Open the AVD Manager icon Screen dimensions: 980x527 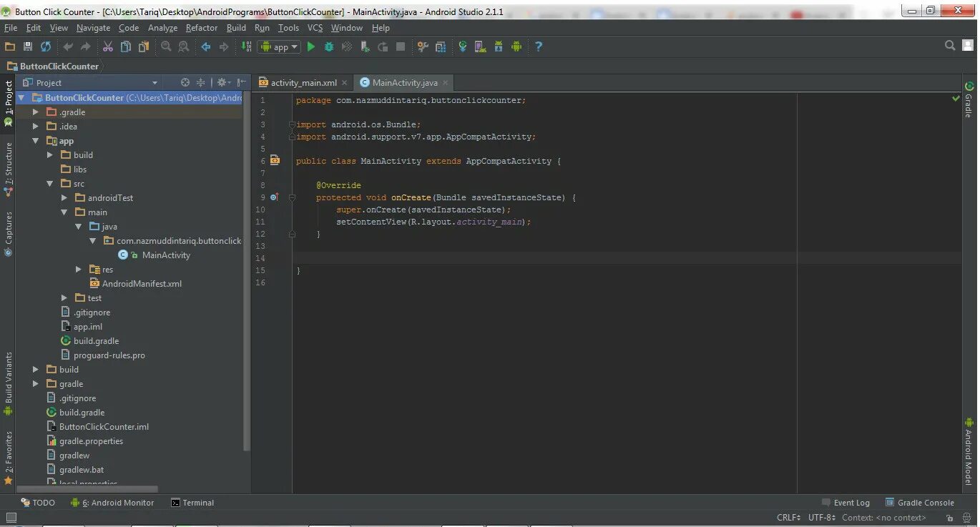point(481,46)
